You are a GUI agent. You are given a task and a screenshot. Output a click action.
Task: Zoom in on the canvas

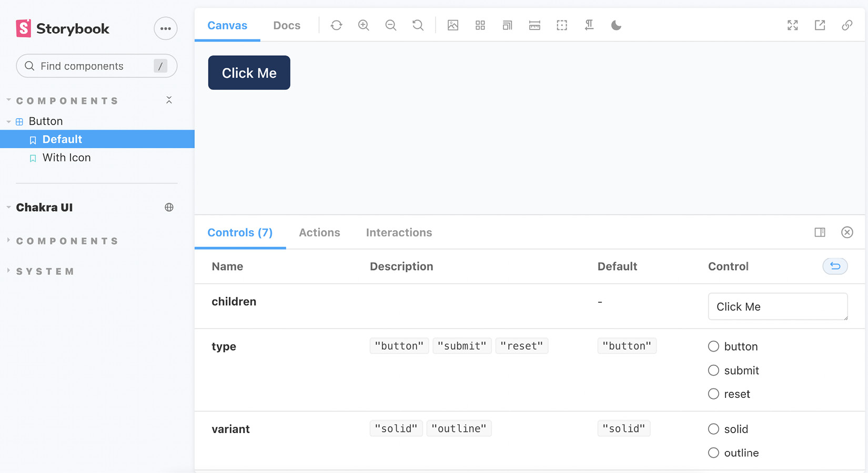[364, 25]
